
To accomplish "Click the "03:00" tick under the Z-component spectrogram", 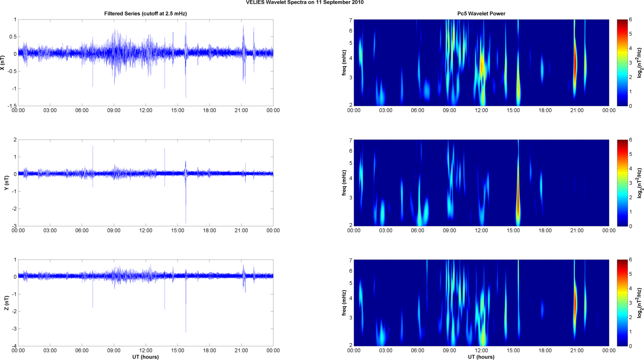I will click(385, 351).
